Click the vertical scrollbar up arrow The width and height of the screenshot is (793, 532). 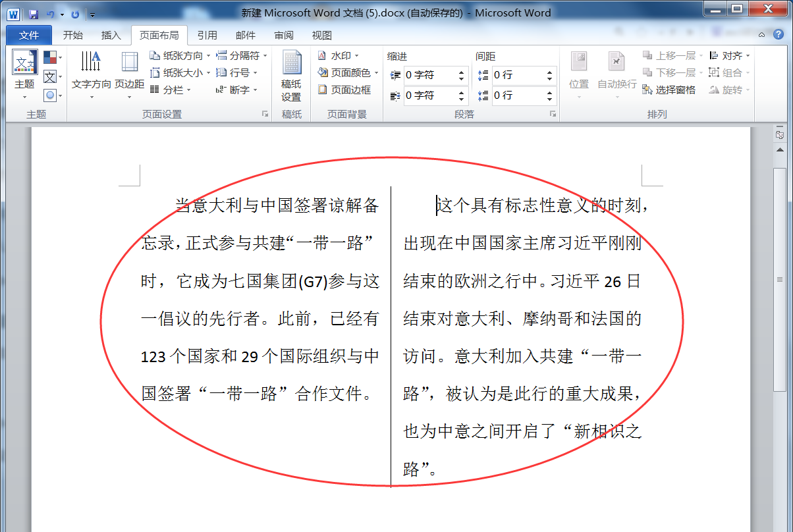click(x=780, y=151)
